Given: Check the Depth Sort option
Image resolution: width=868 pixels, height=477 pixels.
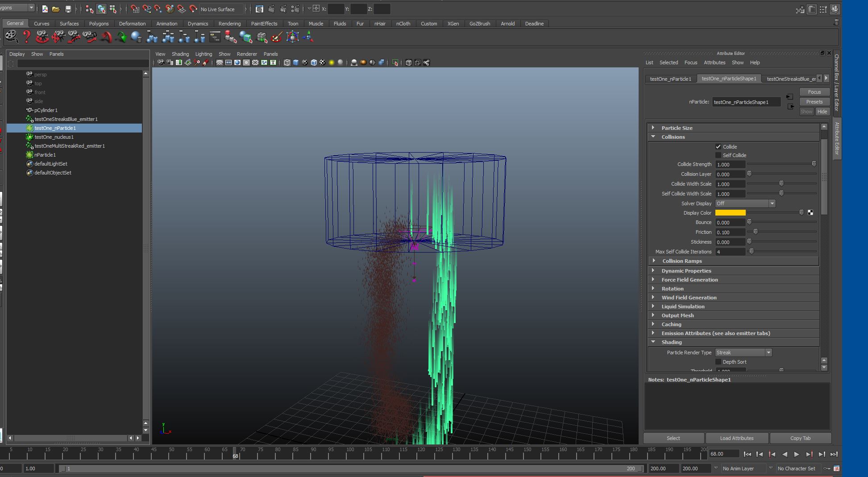Looking at the screenshot, I should 718,362.
